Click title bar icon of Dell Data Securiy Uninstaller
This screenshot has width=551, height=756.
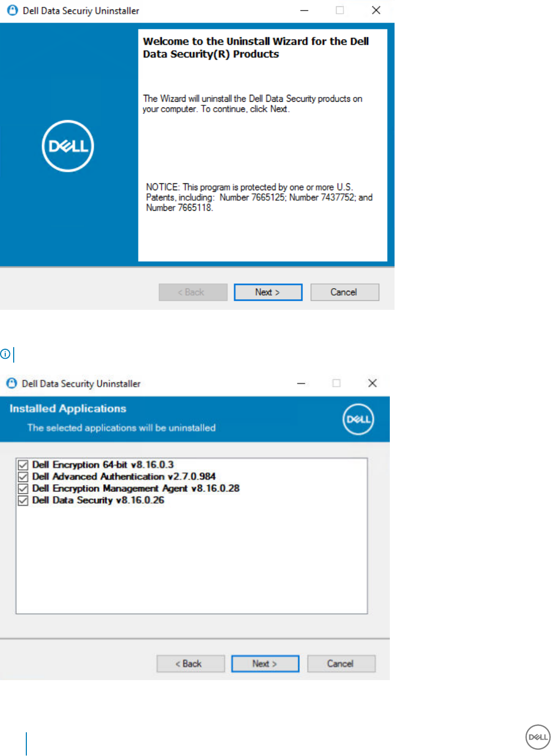pyautogui.click(x=12, y=11)
